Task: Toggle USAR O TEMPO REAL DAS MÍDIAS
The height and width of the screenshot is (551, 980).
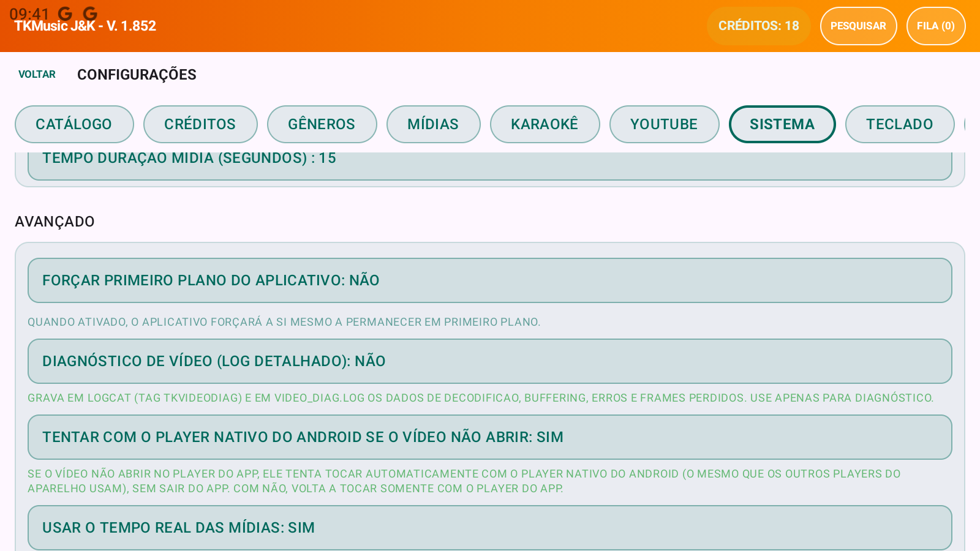Action: pos(490,528)
